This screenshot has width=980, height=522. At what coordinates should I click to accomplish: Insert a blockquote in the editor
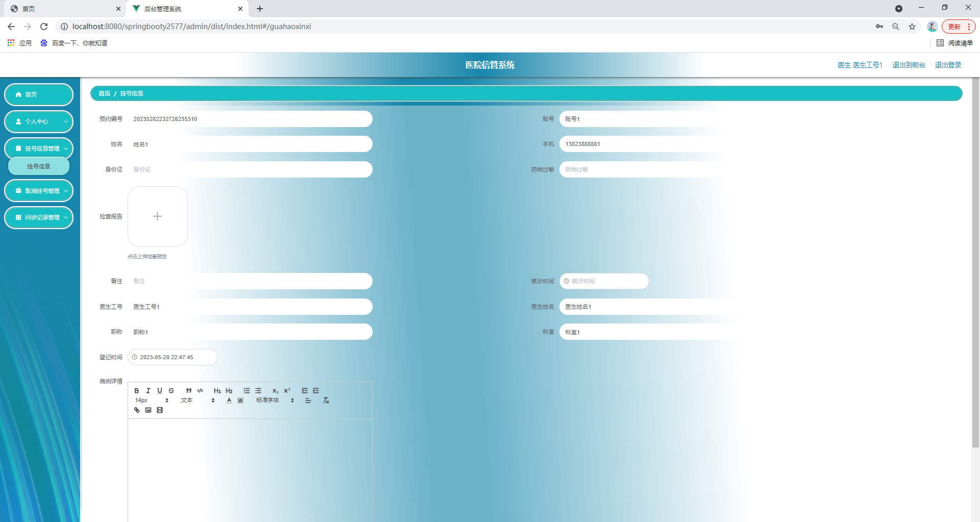[x=189, y=391]
